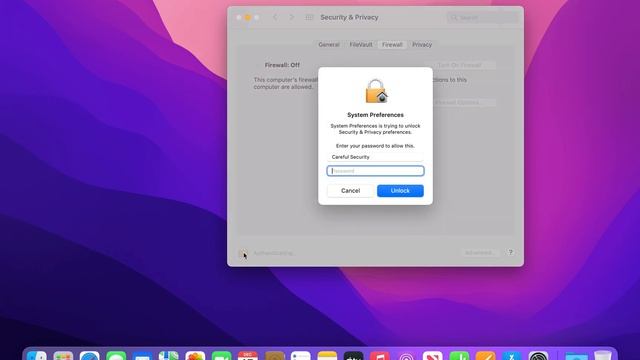The width and height of the screenshot is (640, 360).
Task: Open Music from the Dock
Action: 380,356
